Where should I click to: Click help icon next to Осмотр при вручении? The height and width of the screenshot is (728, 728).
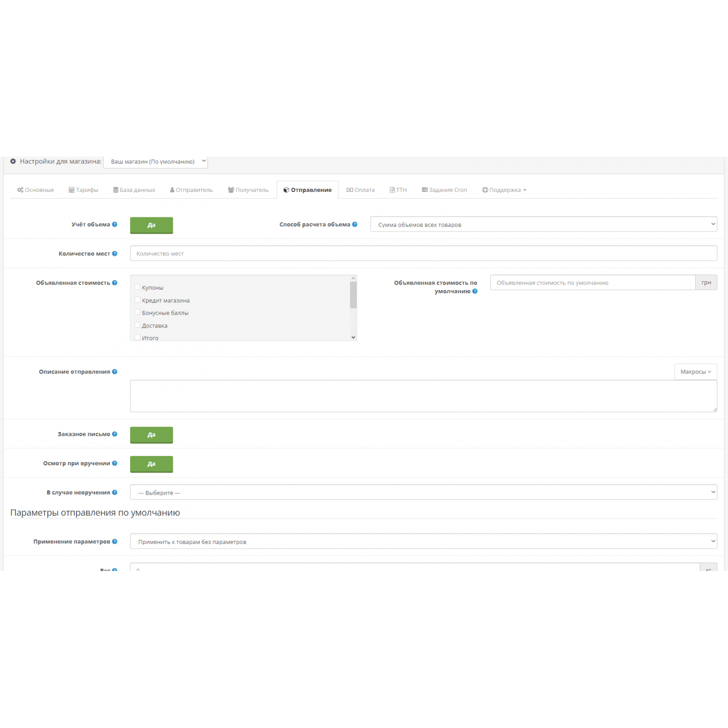[x=114, y=463]
